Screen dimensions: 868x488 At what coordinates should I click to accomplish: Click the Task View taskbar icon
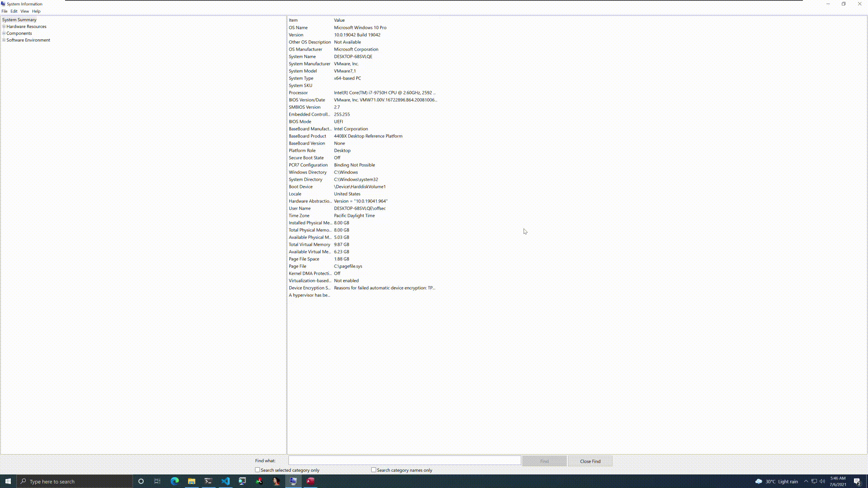(x=157, y=481)
